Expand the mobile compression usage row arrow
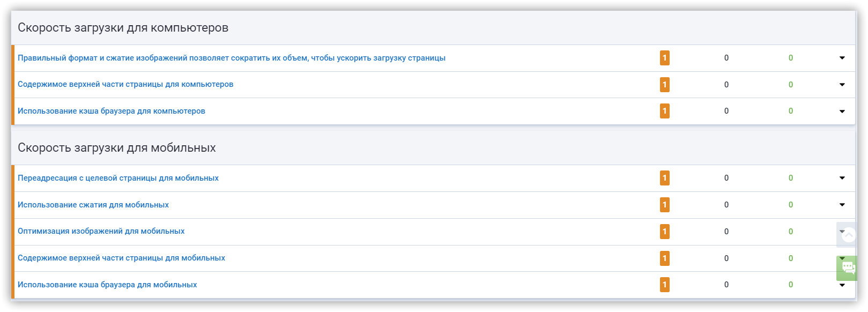The height and width of the screenshot is (312, 868). coord(842,205)
